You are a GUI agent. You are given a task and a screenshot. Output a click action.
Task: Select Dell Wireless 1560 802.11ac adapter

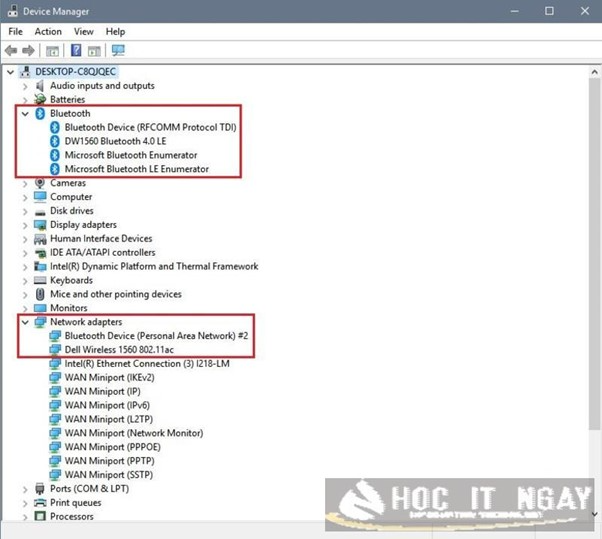[119, 350]
